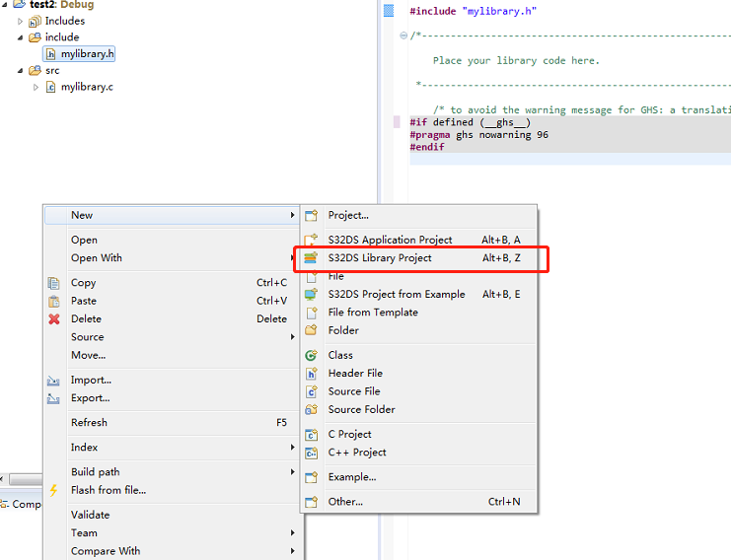The width and height of the screenshot is (731, 560).
Task: Click the Alt+B, Z shortcut text
Action: point(501,258)
